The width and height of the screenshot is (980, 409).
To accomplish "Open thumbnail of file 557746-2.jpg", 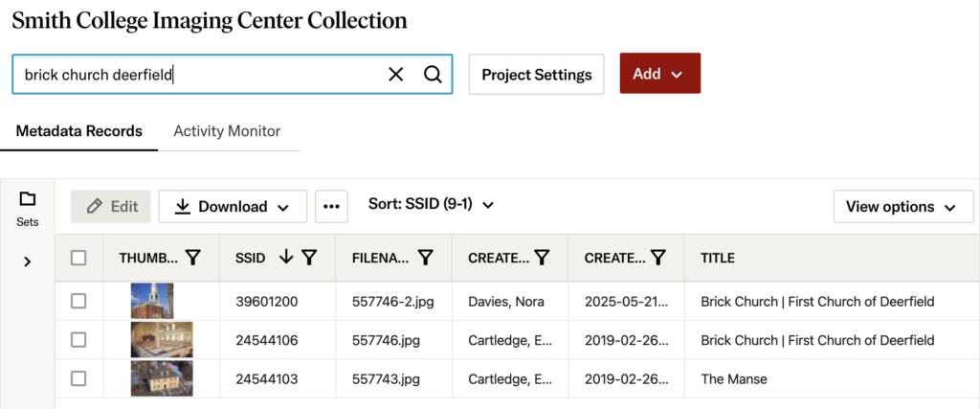I will (x=152, y=302).
